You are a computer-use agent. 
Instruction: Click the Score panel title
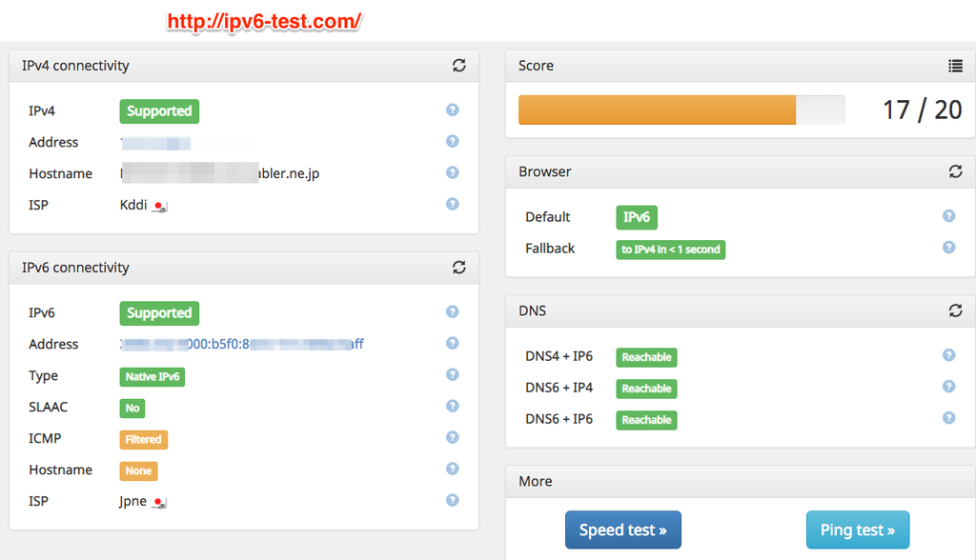click(x=536, y=66)
